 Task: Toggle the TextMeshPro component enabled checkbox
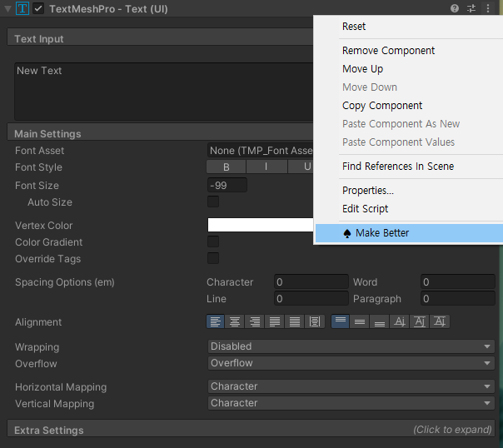pos(38,8)
